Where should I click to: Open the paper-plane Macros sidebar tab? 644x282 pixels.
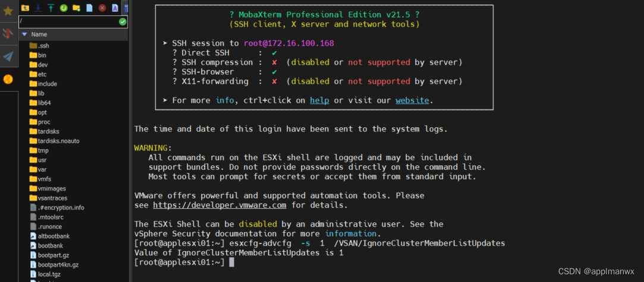8,57
